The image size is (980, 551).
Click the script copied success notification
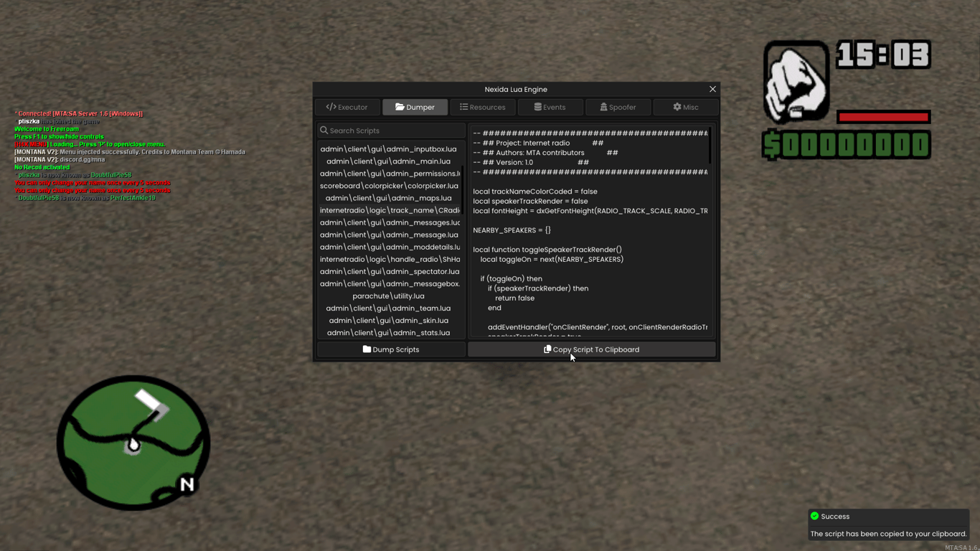point(888,525)
